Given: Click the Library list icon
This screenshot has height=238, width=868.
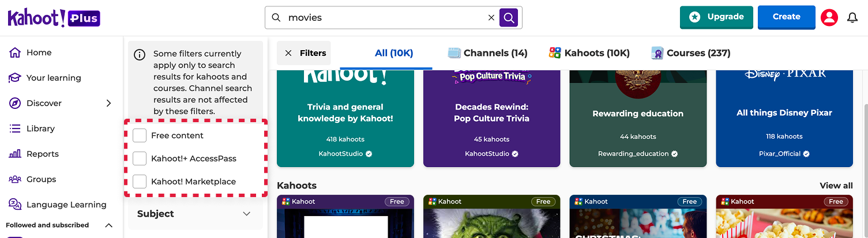Looking at the screenshot, I should coord(15,129).
